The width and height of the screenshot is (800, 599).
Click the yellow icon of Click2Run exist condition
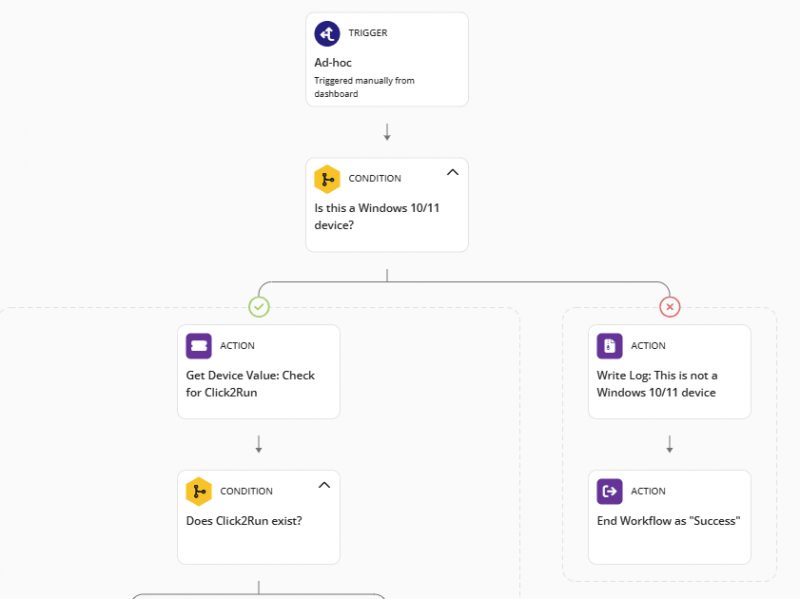(x=198, y=492)
